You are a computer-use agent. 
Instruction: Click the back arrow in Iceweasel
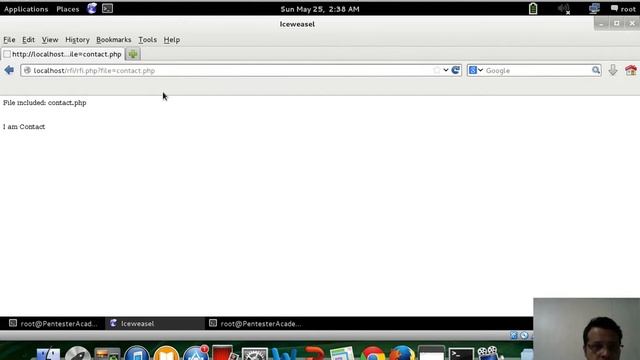click(9, 70)
